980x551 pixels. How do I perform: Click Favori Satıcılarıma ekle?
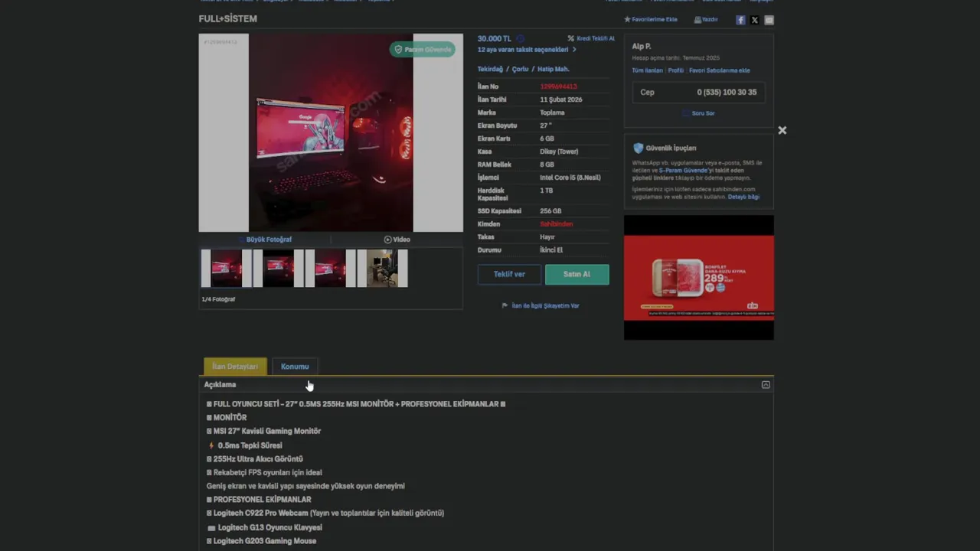tap(720, 70)
